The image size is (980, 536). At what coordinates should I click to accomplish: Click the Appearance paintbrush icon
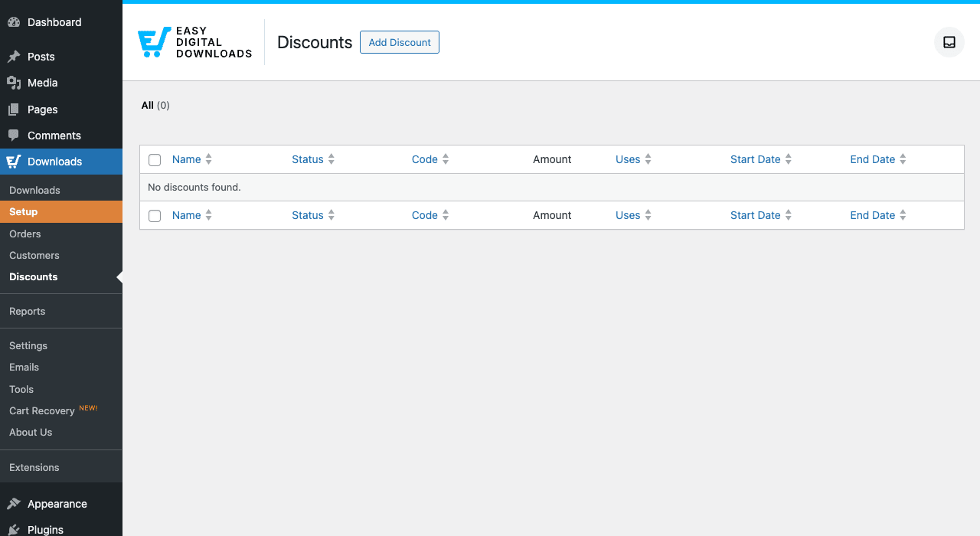tap(14, 504)
